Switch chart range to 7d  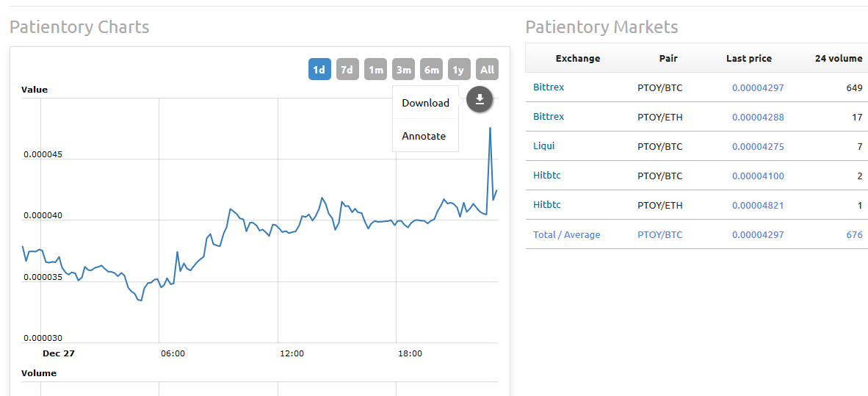(x=347, y=70)
